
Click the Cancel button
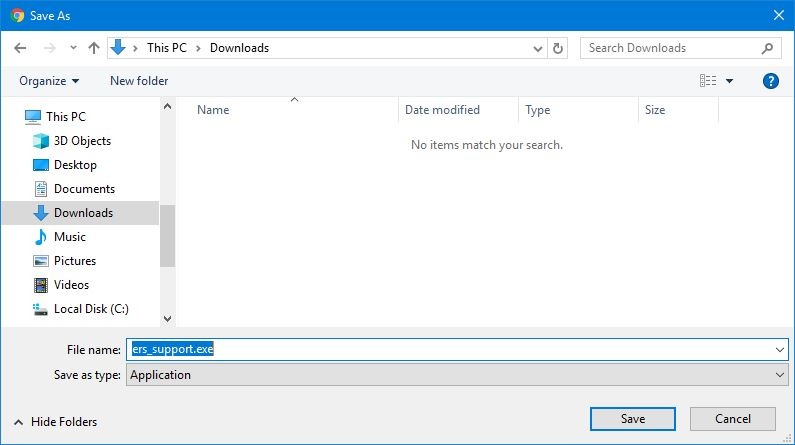(733, 419)
